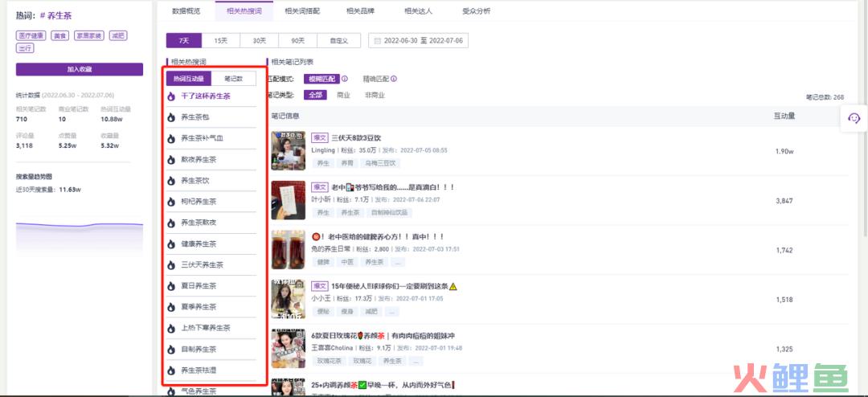This screenshot has width=868, height=397.
Task: Filter note type by 非商业
Action: point(375,96)
